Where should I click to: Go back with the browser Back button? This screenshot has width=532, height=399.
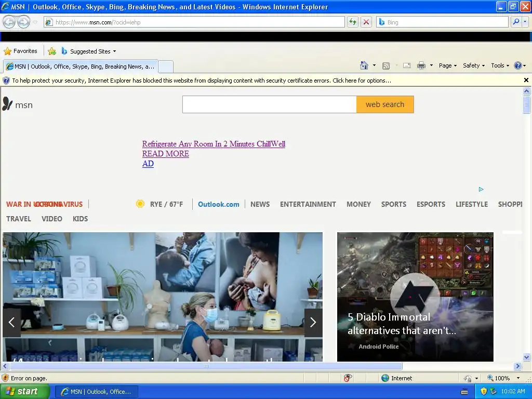pos(9,22)
